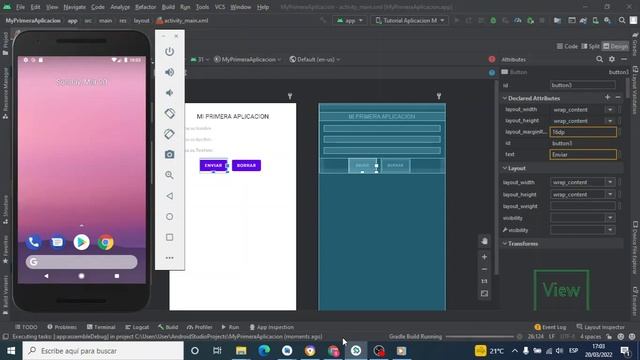Image resolution: width=640 pixels, height=360 pixels.
Task: Open File menu
Action: click(20, 7)
